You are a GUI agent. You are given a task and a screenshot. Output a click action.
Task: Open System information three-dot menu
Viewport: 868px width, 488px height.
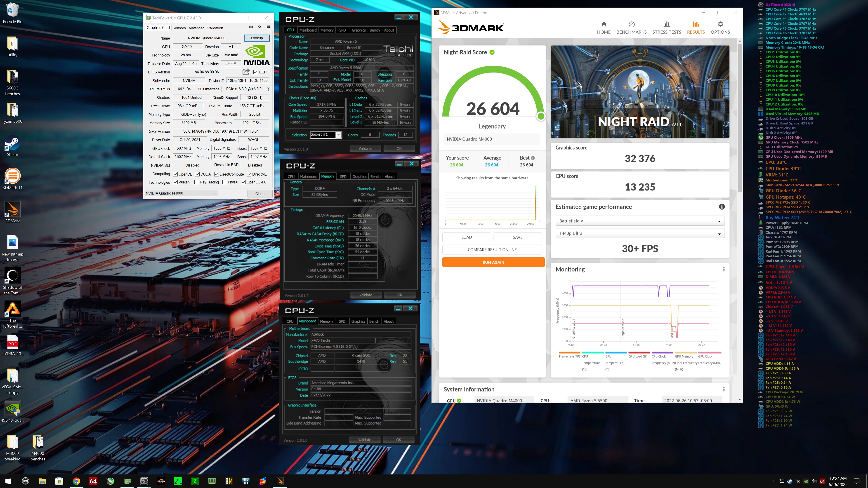pos(724,389)
